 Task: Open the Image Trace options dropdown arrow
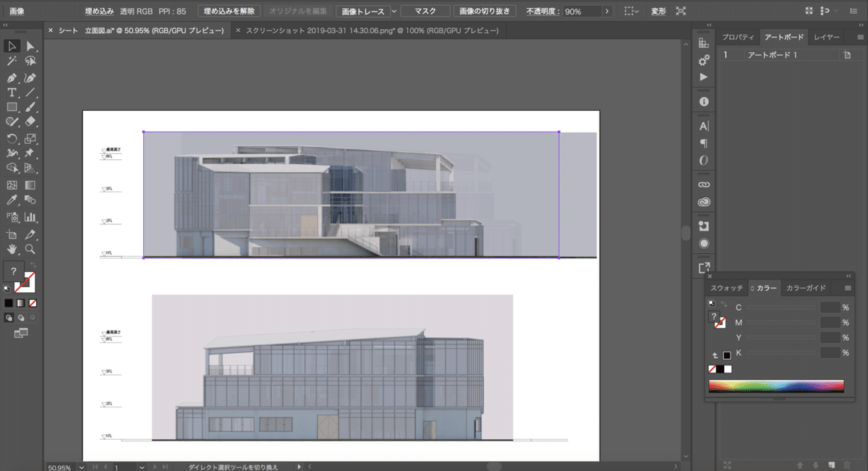click(394, 12)
